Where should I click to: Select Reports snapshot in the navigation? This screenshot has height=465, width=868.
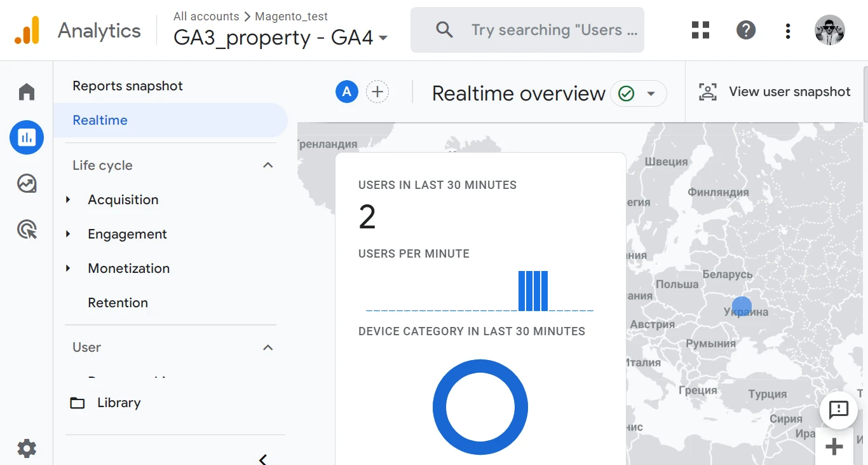point(128,86)
